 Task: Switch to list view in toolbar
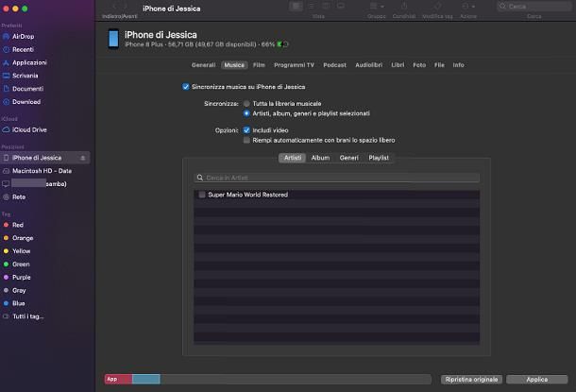coord(311,6)
